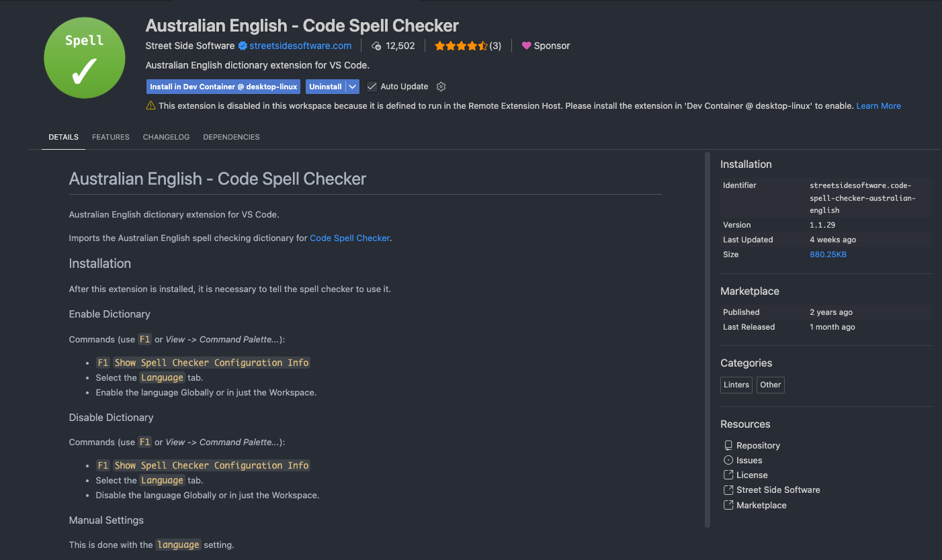The width and height of the screenshot is (942, 560).
Task: Expand the Uninstall dropdown arrow
Action: (353, 87)
